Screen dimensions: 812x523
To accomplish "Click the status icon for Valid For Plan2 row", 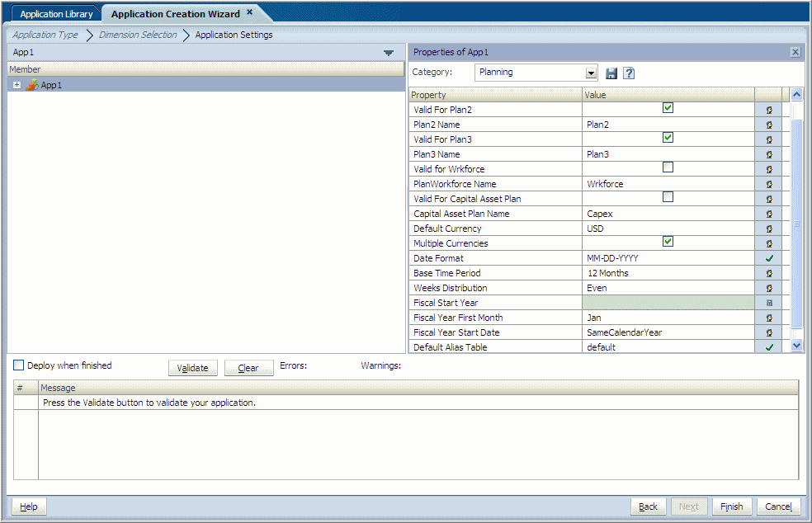I will pyautogui.click(x=769, y=110).
